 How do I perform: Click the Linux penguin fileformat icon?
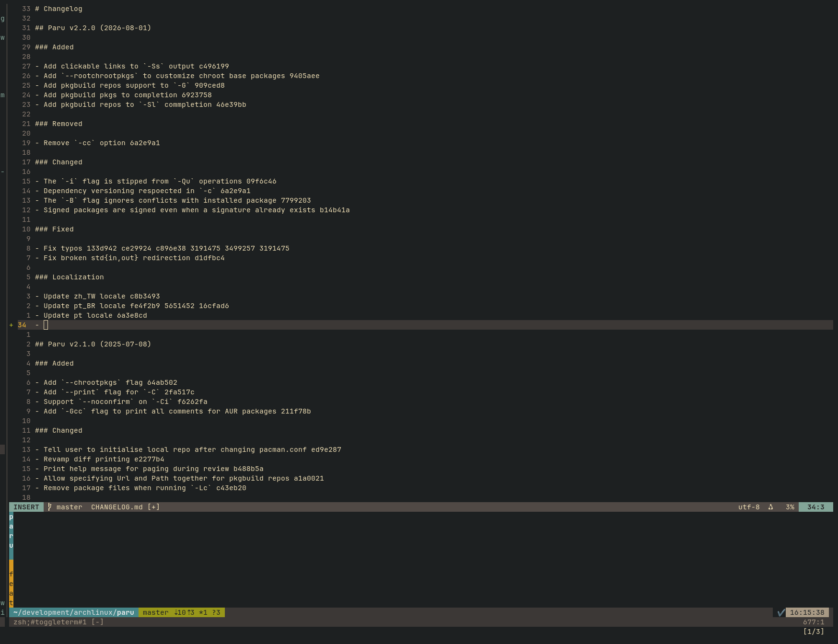click(770, 507)
